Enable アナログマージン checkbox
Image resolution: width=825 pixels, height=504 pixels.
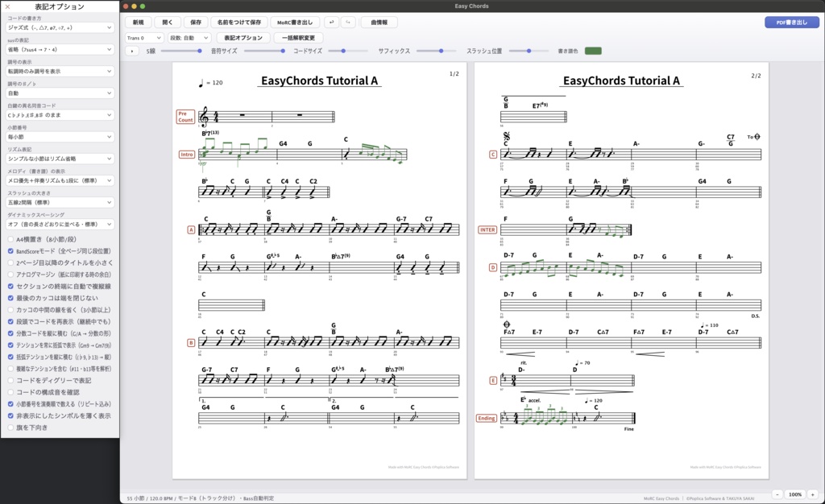click(x=10, y=275)
